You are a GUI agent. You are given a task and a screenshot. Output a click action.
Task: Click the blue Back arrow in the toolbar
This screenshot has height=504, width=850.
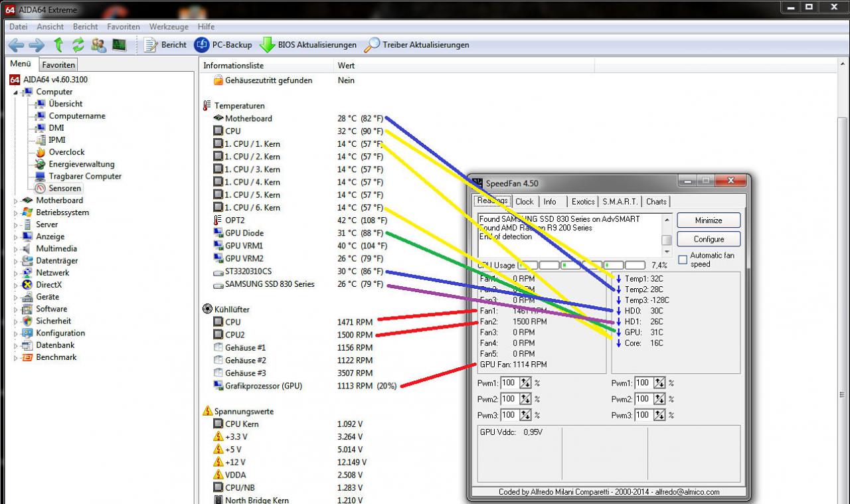[16, 44]
